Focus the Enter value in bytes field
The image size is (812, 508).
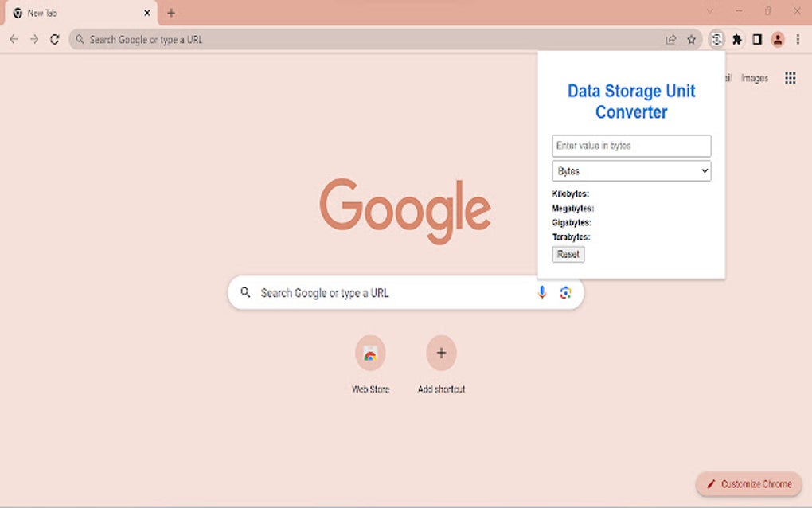(631, 146)
